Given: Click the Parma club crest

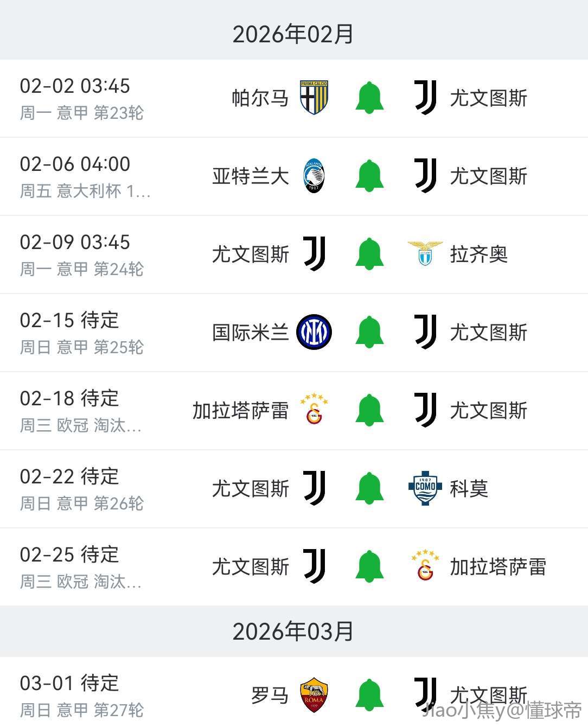Looking at the screenshot, I should pyautogui.click(x=314, y=98).
